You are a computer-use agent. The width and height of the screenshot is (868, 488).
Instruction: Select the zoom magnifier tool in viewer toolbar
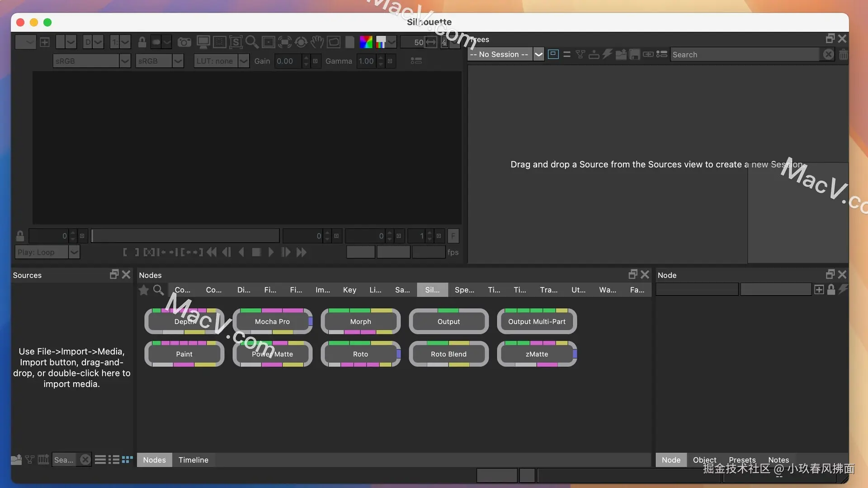point(252,42)
